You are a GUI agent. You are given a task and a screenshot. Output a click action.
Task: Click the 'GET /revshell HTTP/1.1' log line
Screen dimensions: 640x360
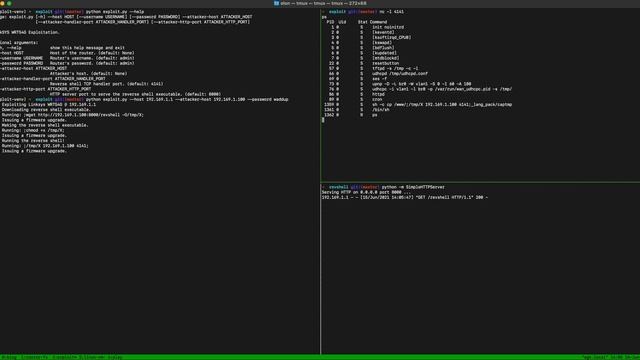[404, 198]
